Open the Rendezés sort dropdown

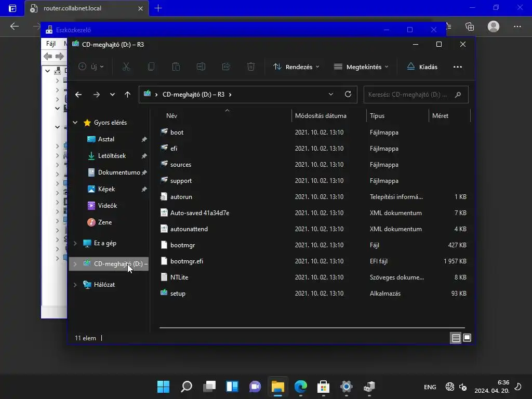296,67
